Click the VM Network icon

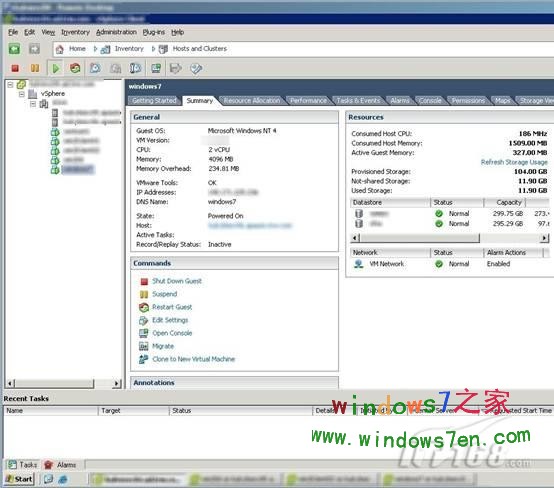coord(359,264)
